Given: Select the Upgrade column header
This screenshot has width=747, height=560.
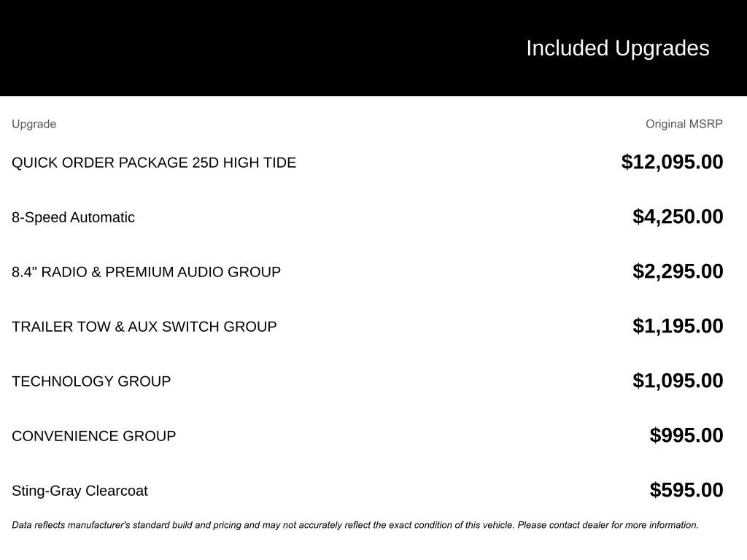Looking at the screenshot, I should coord(34,124).
